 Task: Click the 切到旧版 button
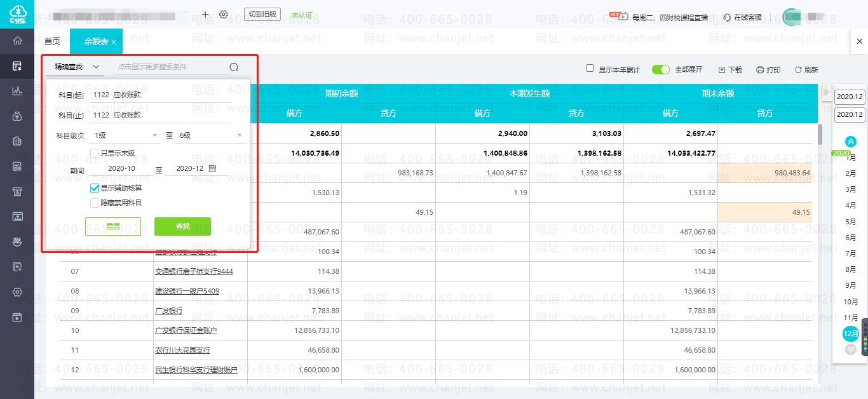[x=262, y=14]
